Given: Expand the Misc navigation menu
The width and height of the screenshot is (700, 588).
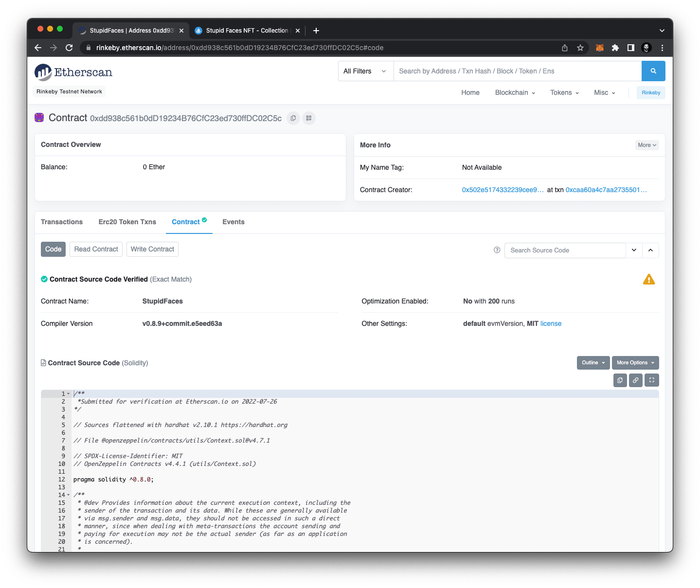Looking at the screenshot, I should coord(605,92).
